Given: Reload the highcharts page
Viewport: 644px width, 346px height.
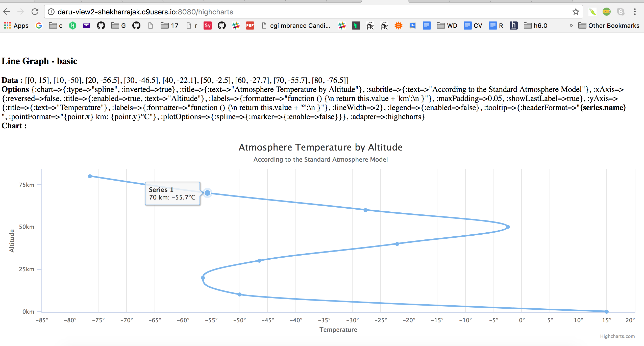Looking at the screenshot, I should (x=35, y=12).
